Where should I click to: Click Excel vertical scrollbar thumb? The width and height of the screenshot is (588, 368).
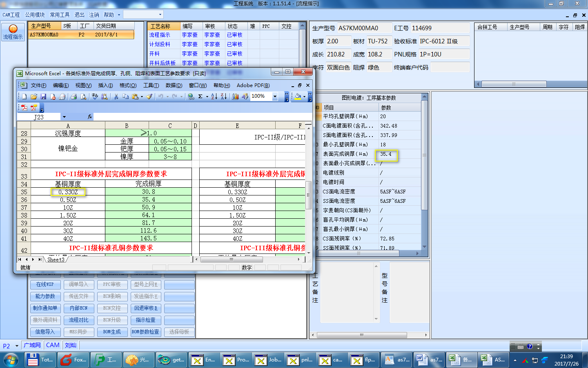tap(309, 195)
